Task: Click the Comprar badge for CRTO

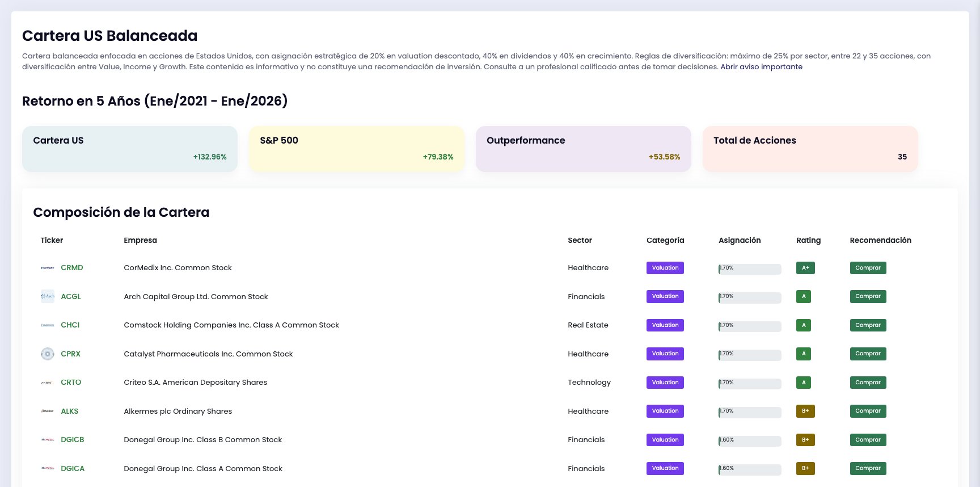Action: pos(868,383)
